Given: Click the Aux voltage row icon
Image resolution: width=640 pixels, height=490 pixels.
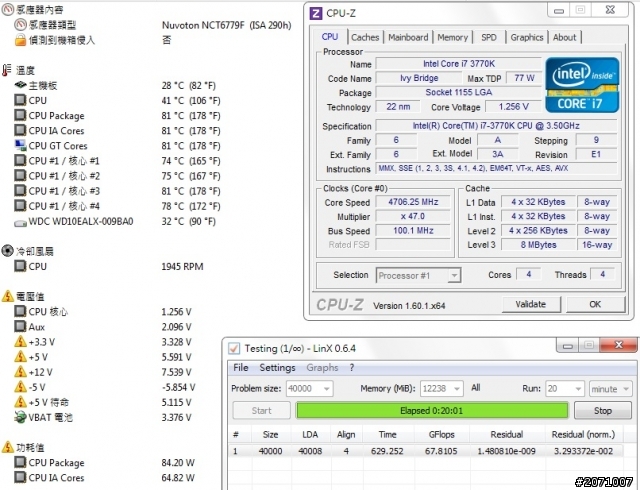Looking at the screenshot, I should pos(20,327).
